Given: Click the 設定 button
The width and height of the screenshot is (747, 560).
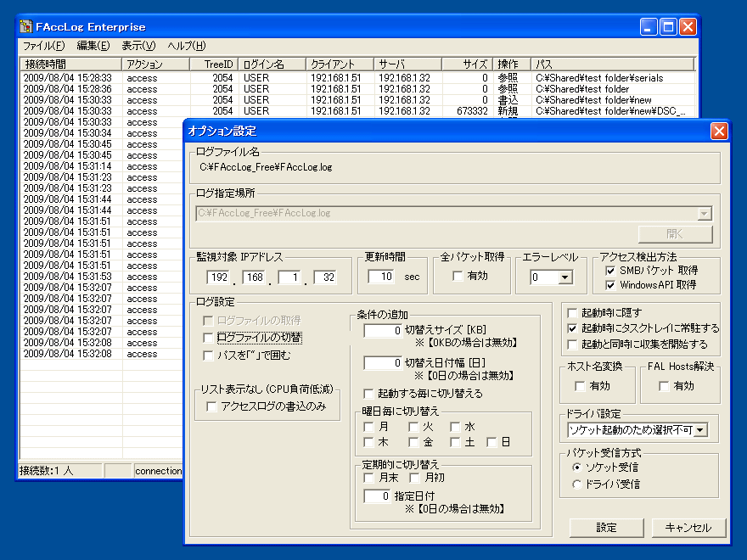Looking at the screenshot, I should point(606,528).
